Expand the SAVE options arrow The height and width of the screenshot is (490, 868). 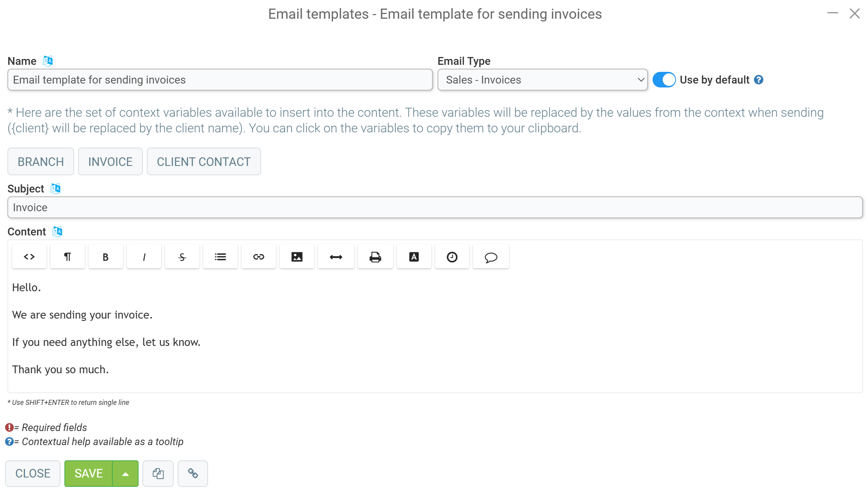(x=125, y=474)
